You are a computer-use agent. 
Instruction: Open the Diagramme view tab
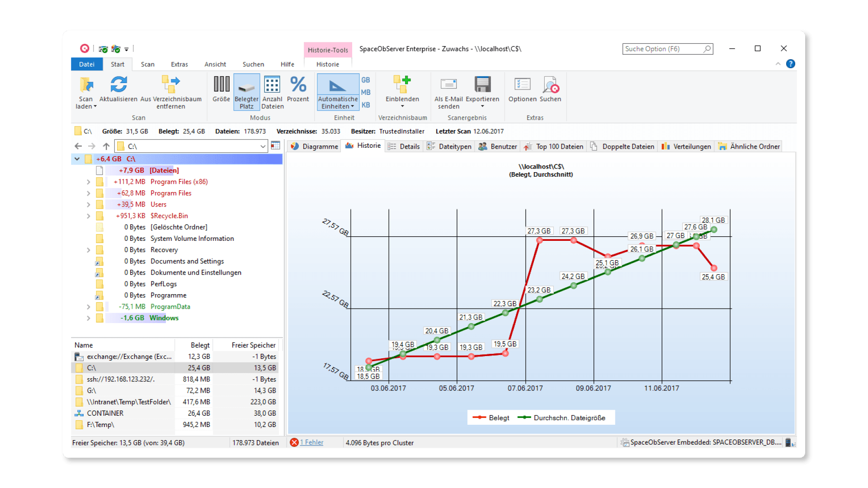tap(315, 146)
